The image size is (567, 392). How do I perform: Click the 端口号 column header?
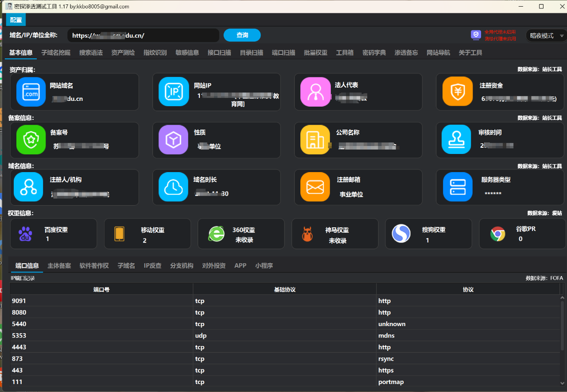coord(101,289)
